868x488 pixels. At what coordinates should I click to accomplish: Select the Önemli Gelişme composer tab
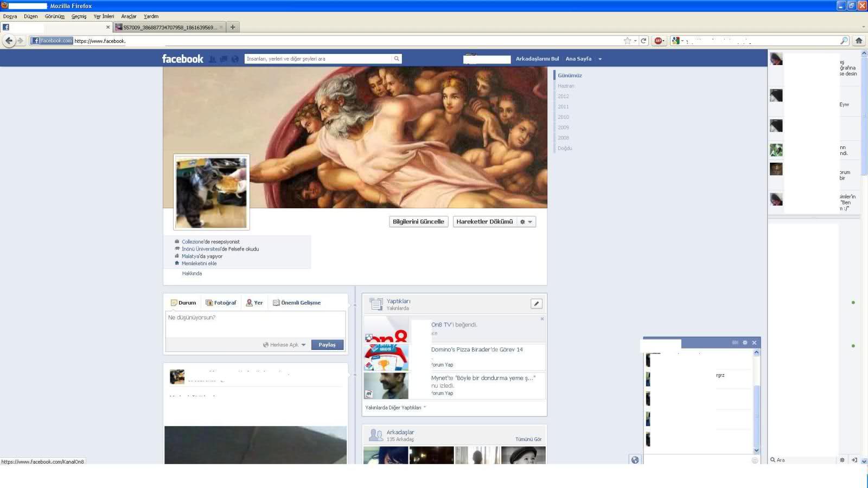click(296, 303)
